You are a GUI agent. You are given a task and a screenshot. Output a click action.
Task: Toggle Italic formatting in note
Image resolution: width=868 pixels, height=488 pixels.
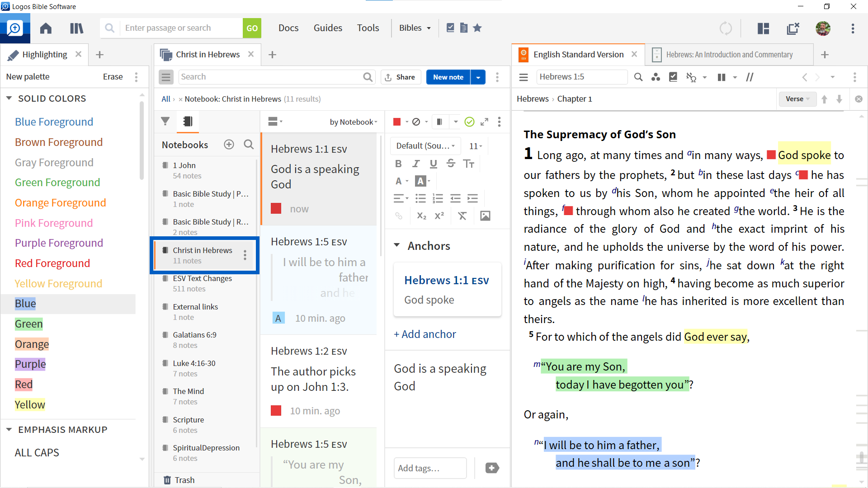tap(416, 164)
